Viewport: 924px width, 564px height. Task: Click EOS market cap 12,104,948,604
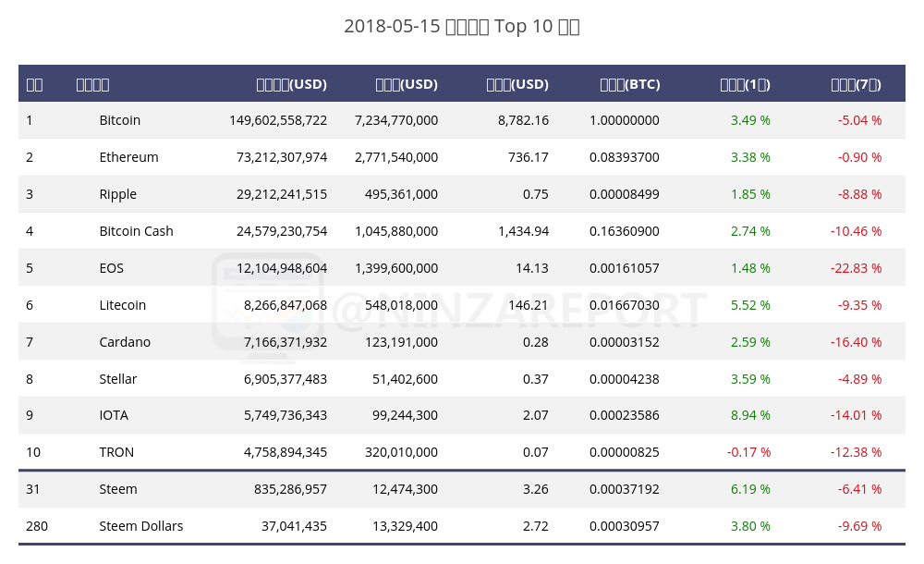click(282, 268)
